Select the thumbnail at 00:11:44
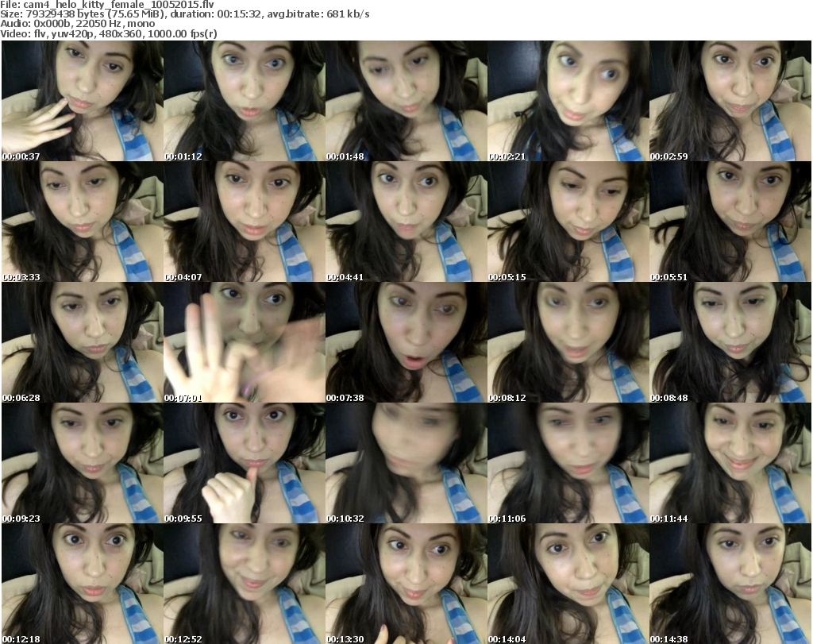Viewport: 813px width, 644px height. 730,463
